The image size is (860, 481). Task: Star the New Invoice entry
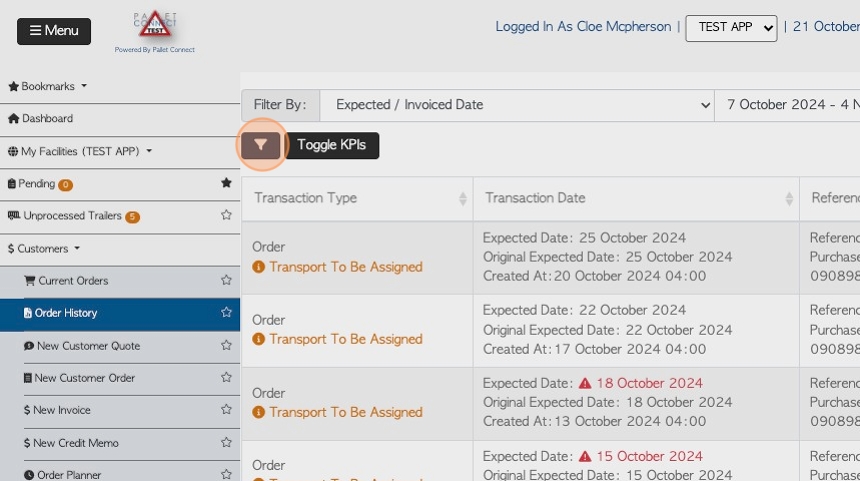(226, 410)
